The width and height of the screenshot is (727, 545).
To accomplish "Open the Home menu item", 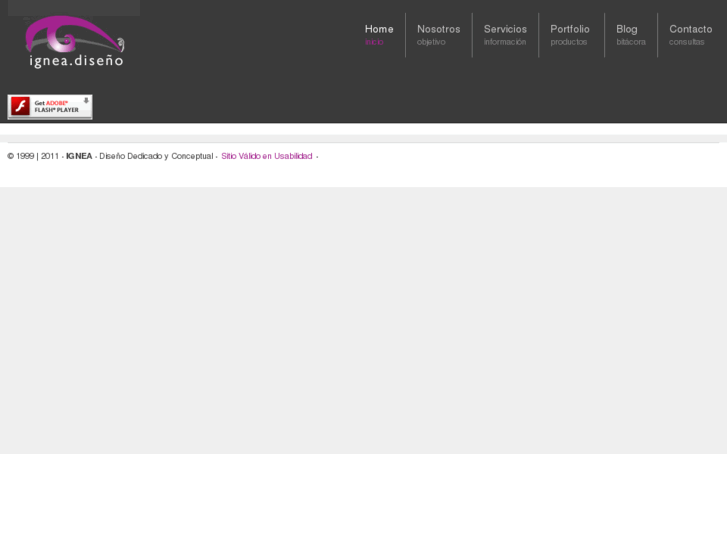I will [x=379, y=35].
